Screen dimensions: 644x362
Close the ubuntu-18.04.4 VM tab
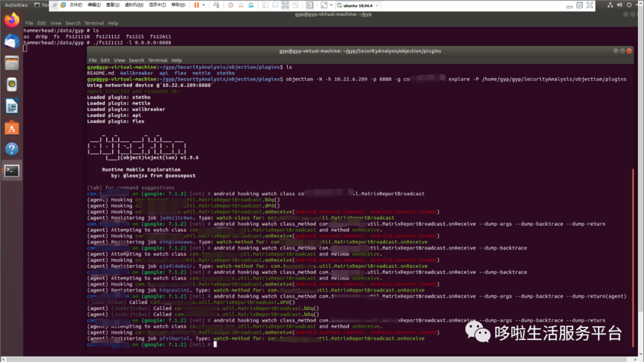[x=377, y=6]
